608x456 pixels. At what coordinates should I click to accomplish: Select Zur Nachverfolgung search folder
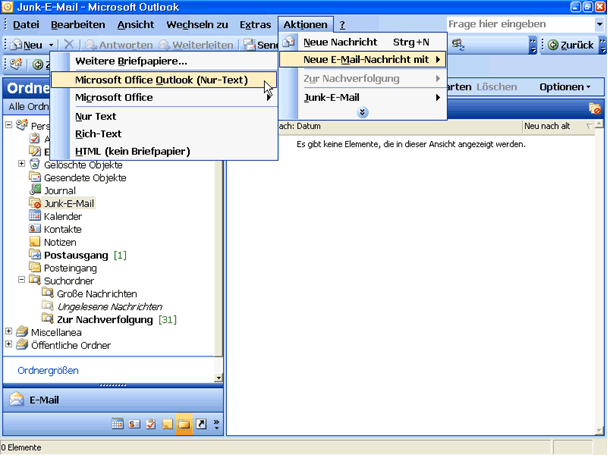(x=105, y=320)
